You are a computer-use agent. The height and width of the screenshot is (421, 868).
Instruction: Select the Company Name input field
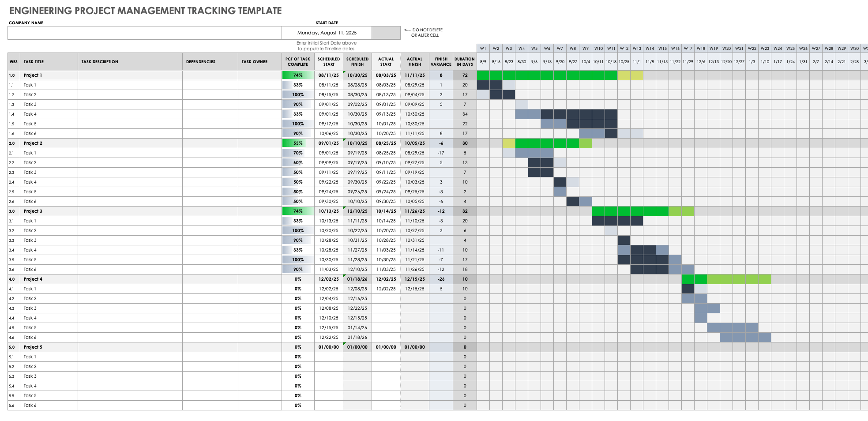[x=145, y=33]
